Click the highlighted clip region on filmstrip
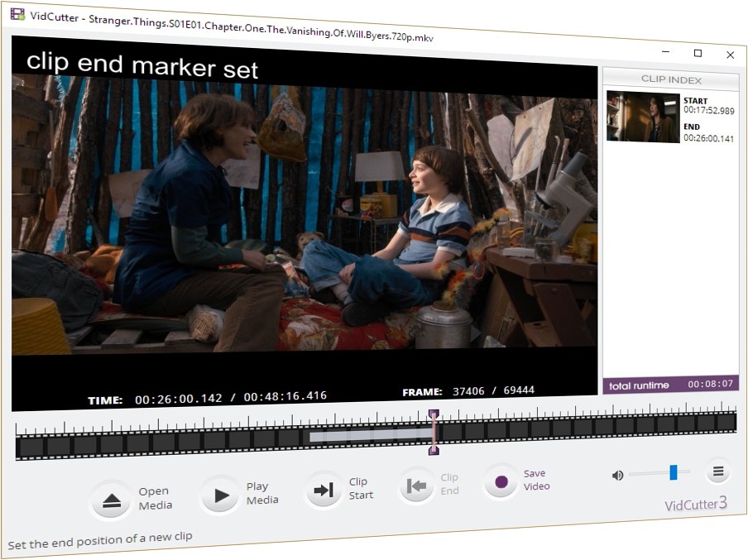The width and height of the screenshot is (748, 560). (372, 435)
